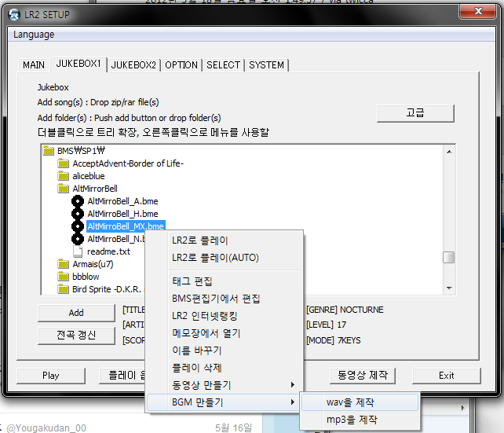This screenshot has width=504, height=433.
Task: Click the 5월 16일 date in background window
Action: 234,427
